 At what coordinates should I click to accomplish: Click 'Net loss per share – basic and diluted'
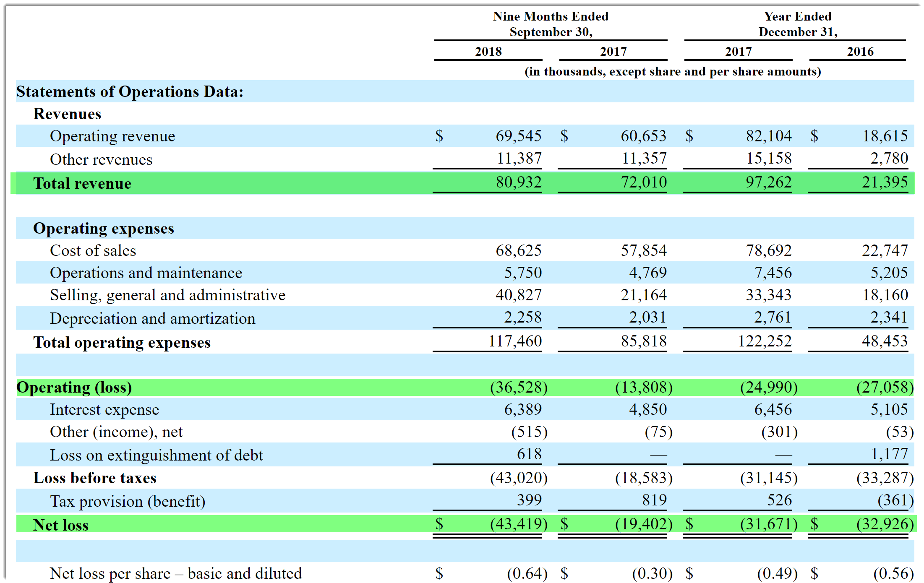[176, 573]
